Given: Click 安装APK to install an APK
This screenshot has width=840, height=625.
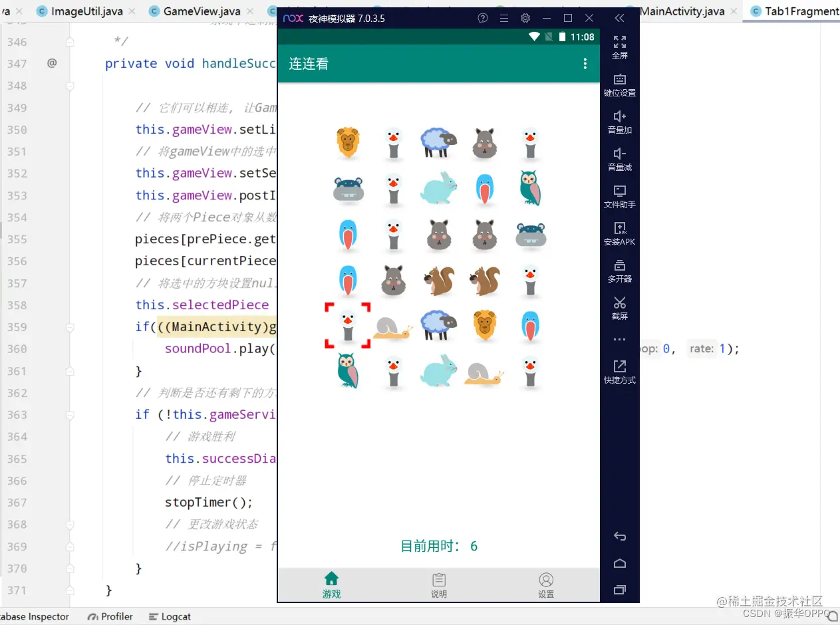Looking at the screenshot, I should point(619,233).
